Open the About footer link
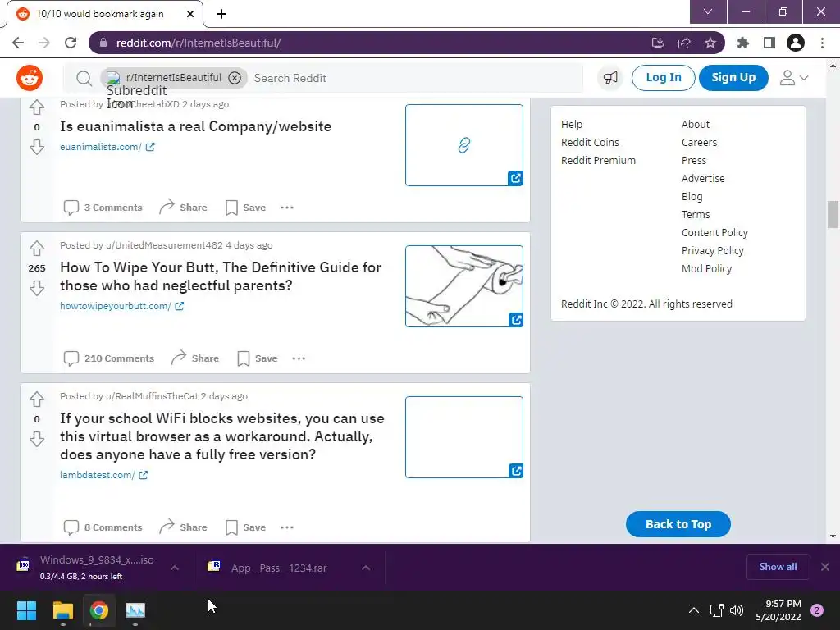This screenshot has width=840, height=630. point(696,125)
